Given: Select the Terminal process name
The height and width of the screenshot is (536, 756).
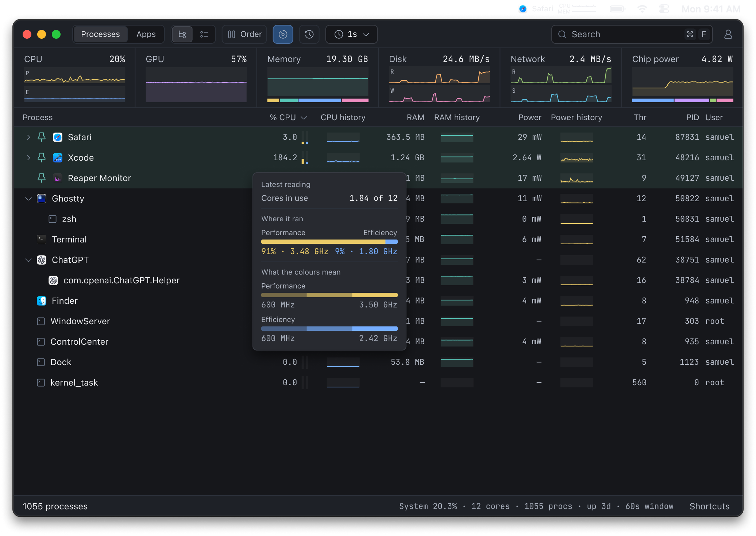Looking at the screenshot, I should (69, 240).
